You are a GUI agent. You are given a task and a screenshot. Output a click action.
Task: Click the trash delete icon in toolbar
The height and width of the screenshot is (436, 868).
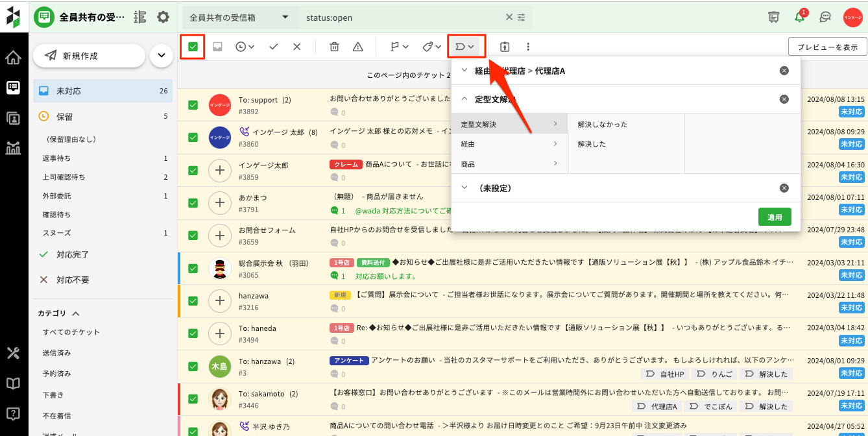[334, 47]
